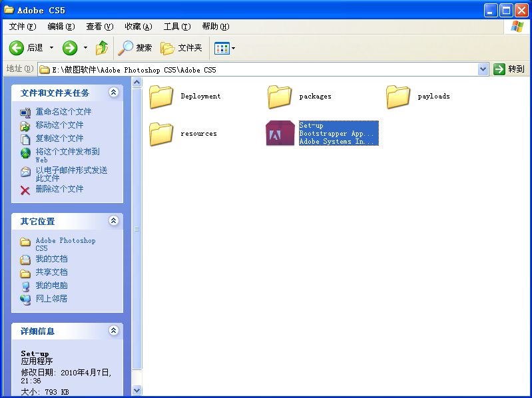This screenshot has height=398, width=532.
Task: Open the Back history dropdown arrow
Action: [x=51, y=48]
